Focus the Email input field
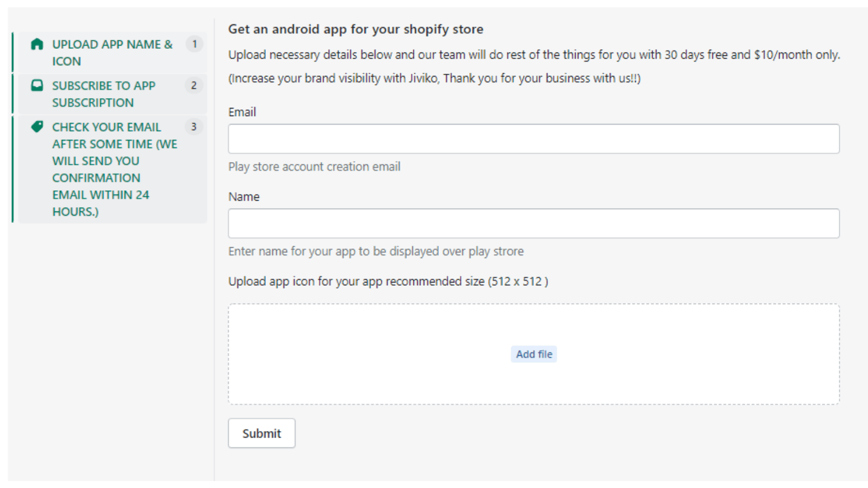The image size is (868, 488). click(533, 139)
